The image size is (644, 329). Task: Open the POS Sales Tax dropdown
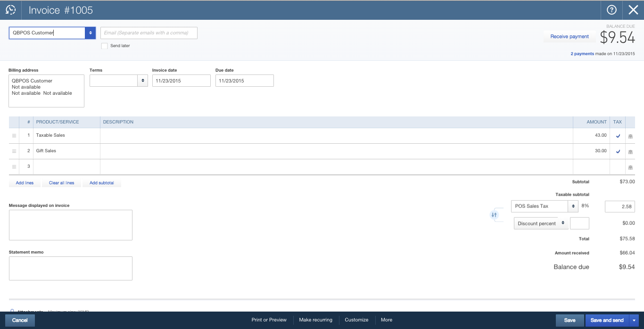point(573,206)
